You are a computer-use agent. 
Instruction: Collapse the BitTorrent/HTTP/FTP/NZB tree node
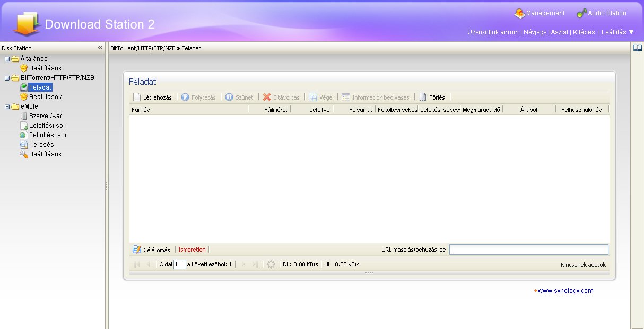(x=7, y=78)
